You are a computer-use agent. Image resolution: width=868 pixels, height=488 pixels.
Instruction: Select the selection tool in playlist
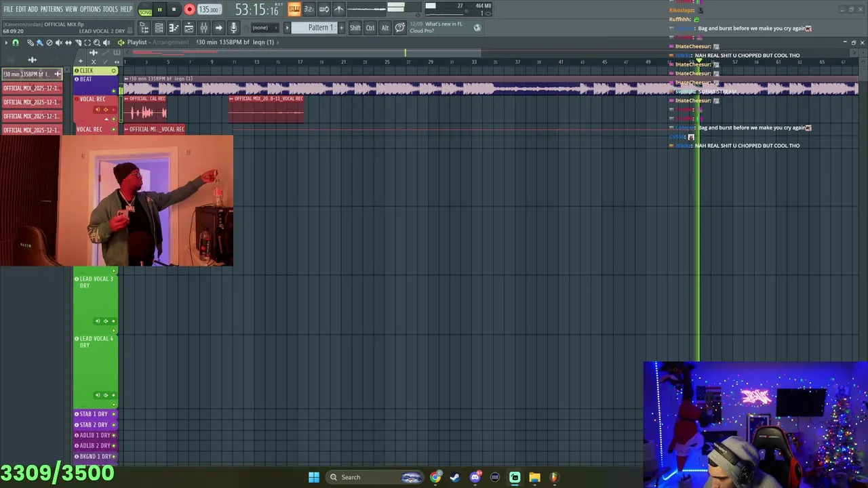(x=87, y=43)
